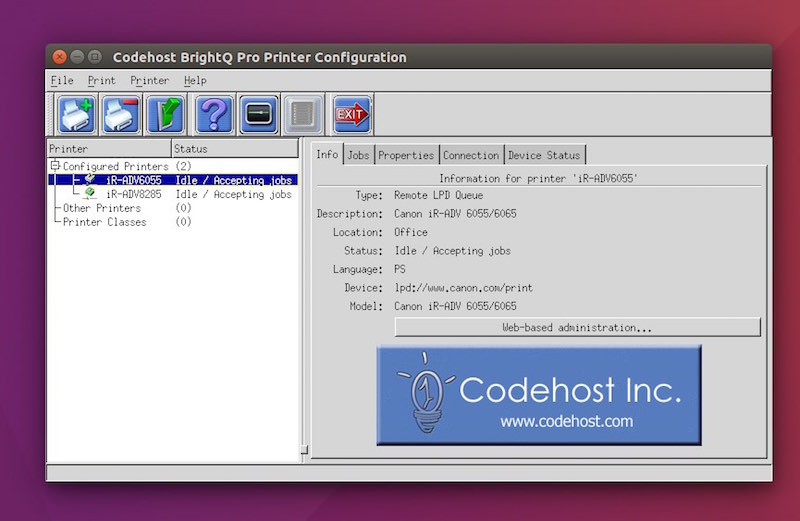
Task: Click the iR-ADV8285 printer icon in tree
Action: 91,194
